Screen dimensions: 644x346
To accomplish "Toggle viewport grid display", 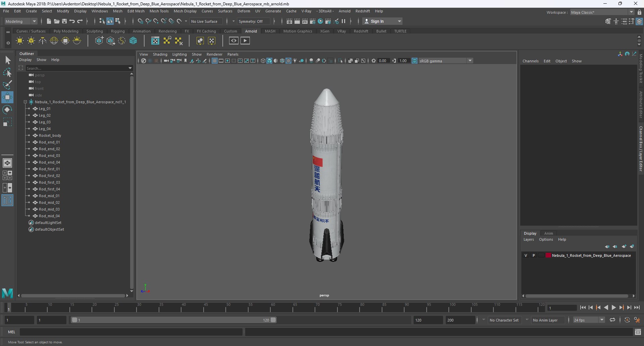I will click(x=215, y=61).
